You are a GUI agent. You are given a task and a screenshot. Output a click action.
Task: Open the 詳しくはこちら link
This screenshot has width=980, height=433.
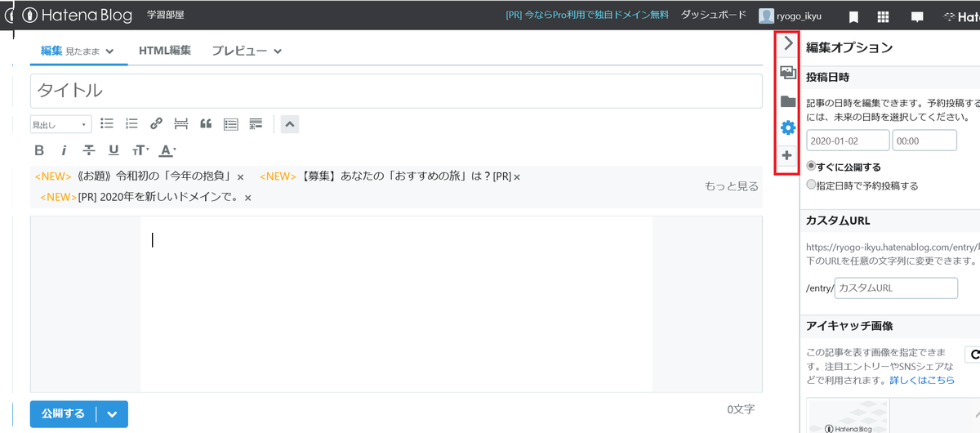[922, 381]
